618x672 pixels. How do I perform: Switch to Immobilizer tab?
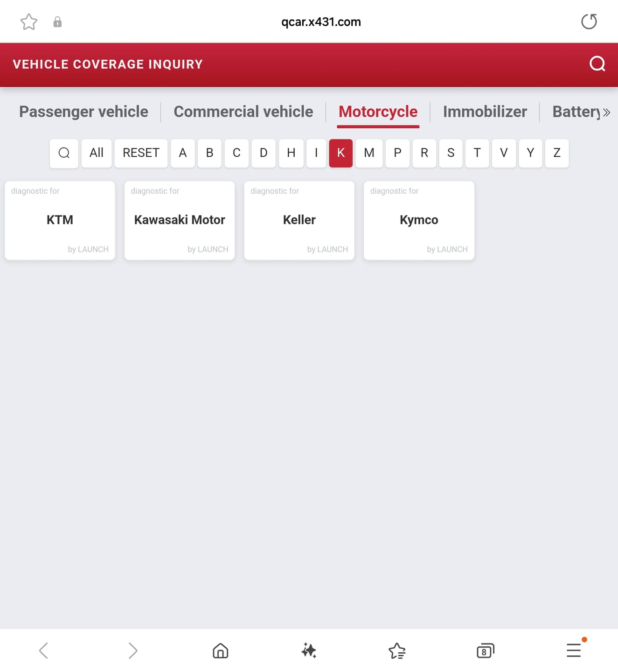(485, 112)
